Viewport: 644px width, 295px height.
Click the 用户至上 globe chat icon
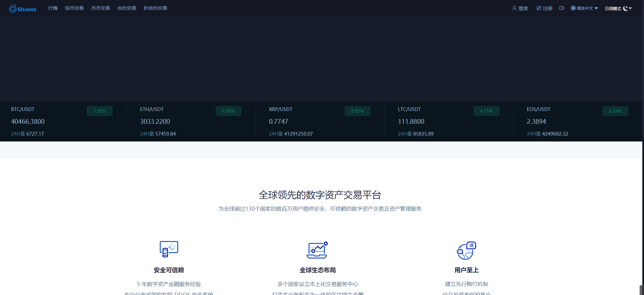466,251
